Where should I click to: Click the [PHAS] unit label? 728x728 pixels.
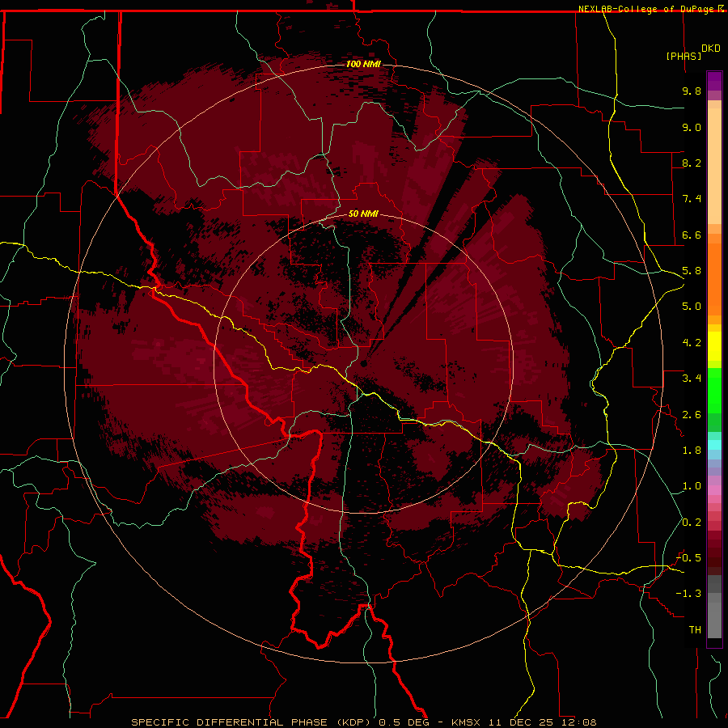[684, 56]
